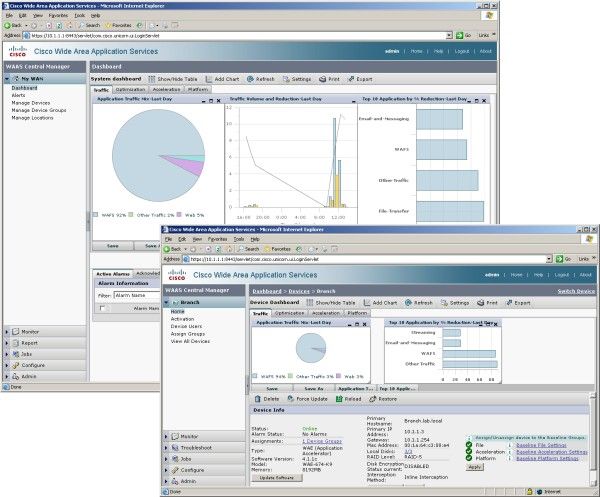Click Search in front window toolbar
600x497 pixels.
[248, 249]
